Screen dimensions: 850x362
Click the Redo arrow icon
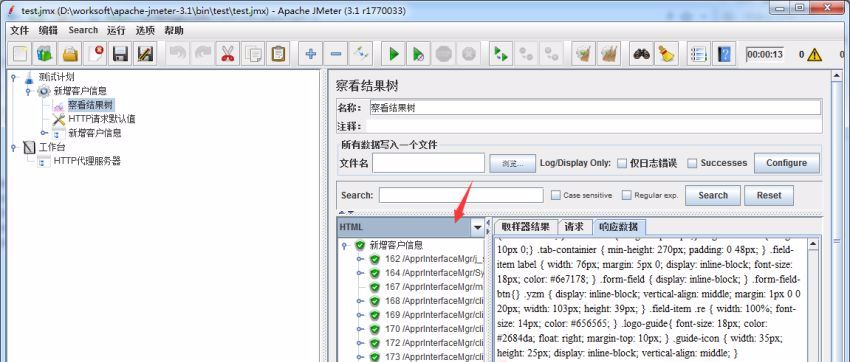[x=203, y=54]
